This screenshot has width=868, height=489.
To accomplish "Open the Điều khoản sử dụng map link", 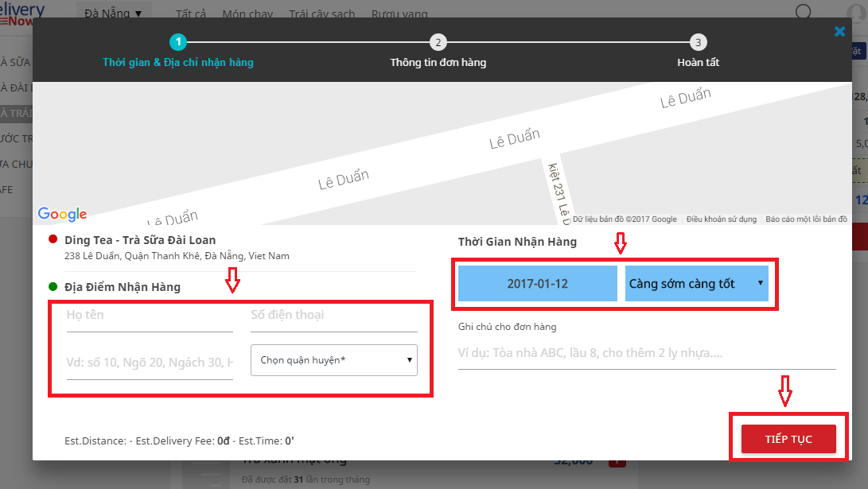I will tap(721, 219).
